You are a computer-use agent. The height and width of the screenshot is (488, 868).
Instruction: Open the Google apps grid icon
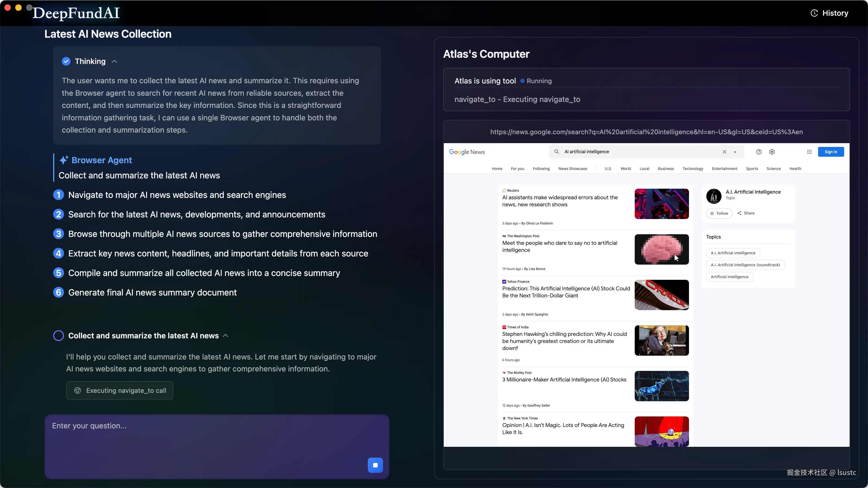[x=809, y=152]
